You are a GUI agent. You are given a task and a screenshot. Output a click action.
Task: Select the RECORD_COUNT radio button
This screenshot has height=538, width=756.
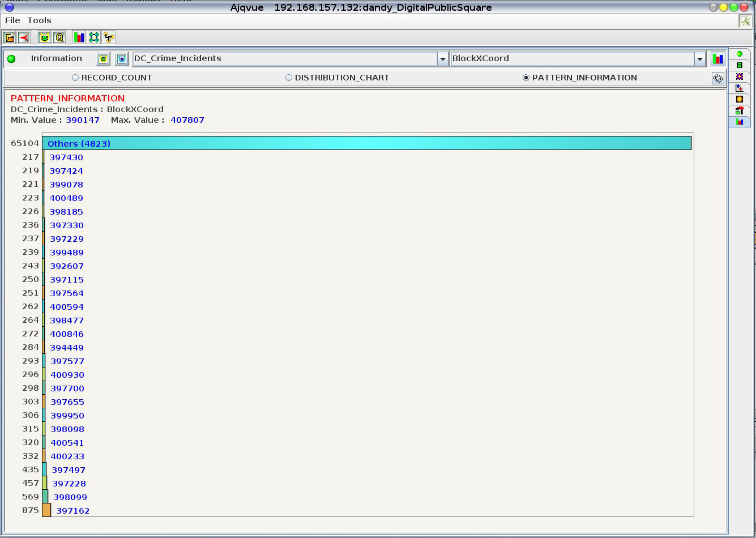tap(75, 78)
